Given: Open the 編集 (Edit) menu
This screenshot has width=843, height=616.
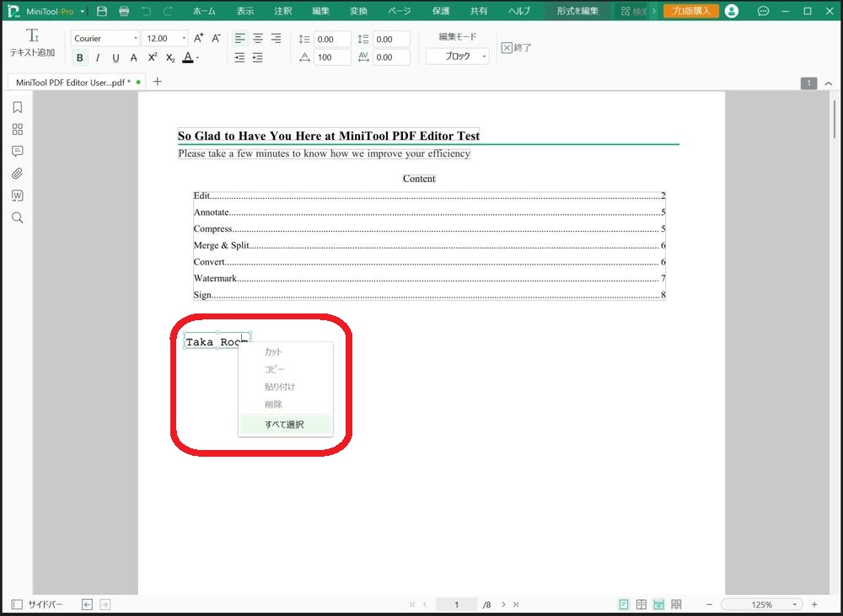Looking at the screenshot, I should [321, 11].
